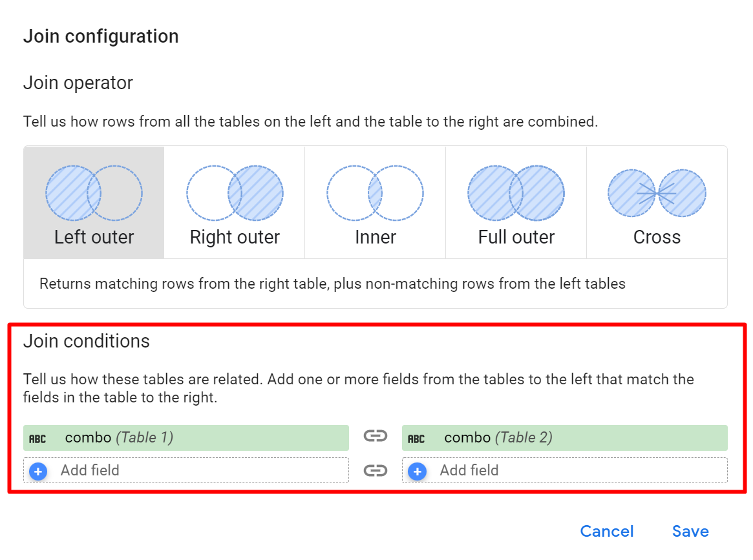Open the left Add field selector
This screenshot has height=560, width=753.
pos(186,470)
